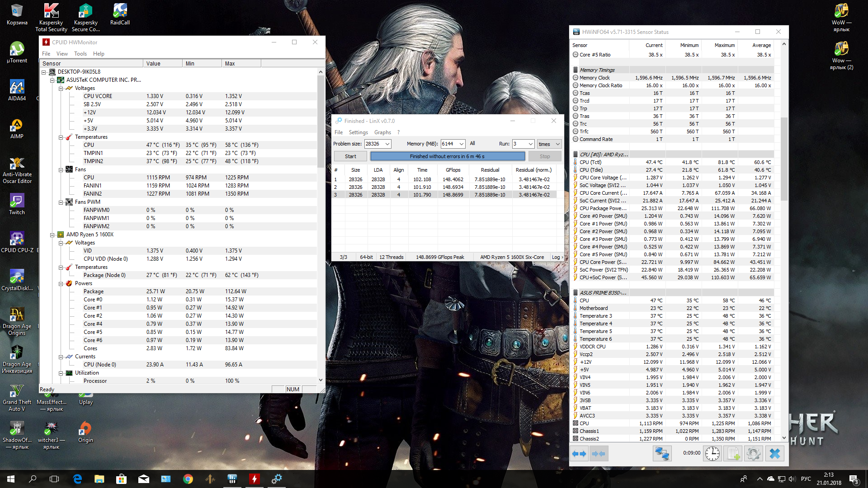Open Google Chrome from the taskbar
The width and height of the screenshot is (868, 488).
pyautogui.click(x=188, y=479)
